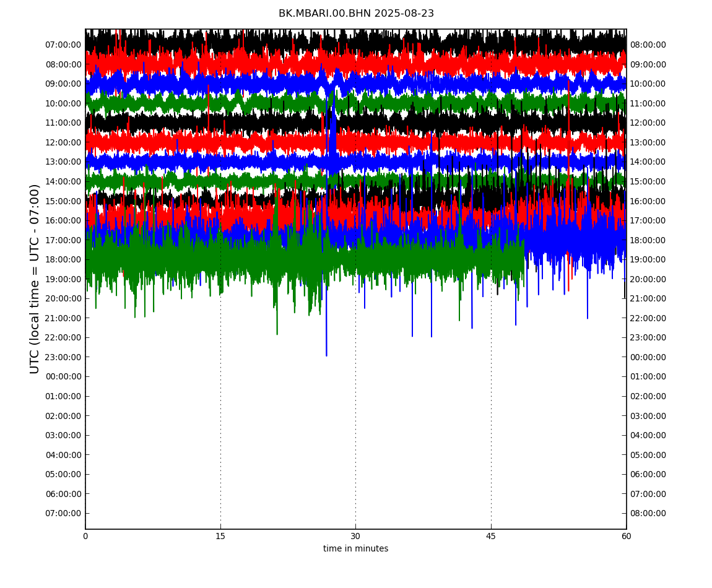This screenshot has width=712, height=588.
Task: Click left-axis time label 13:00:00
Action: point(63,162)
